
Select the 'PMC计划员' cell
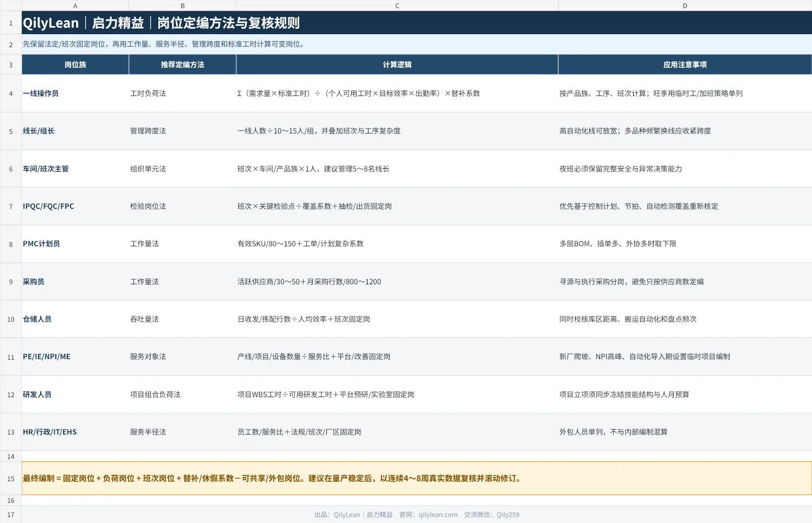pyautogui.click(x=75, y=244)
